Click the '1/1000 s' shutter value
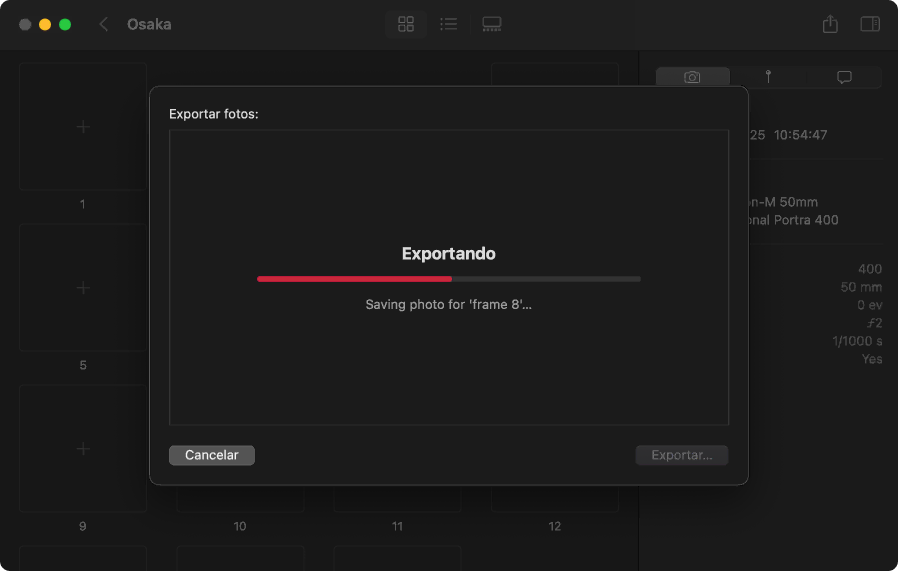 coord(857,341)
